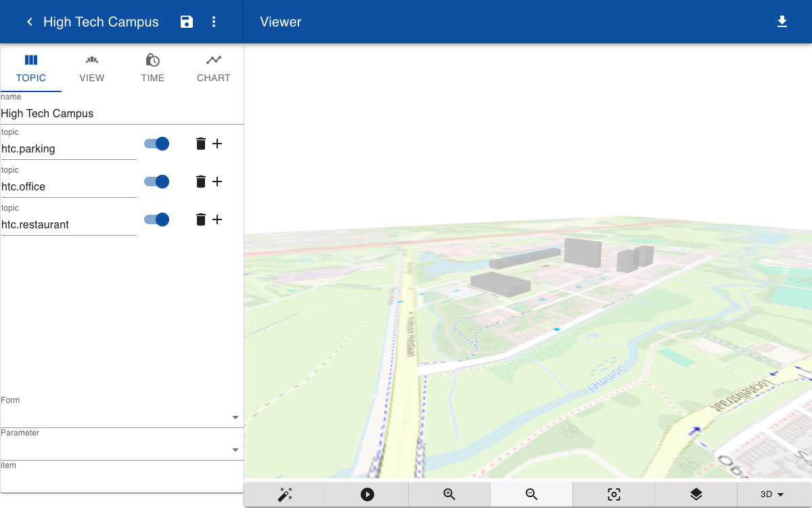Viewport: 812px width, 508px height.
Task: Go back using the header arrow
Action: (30, 22)
